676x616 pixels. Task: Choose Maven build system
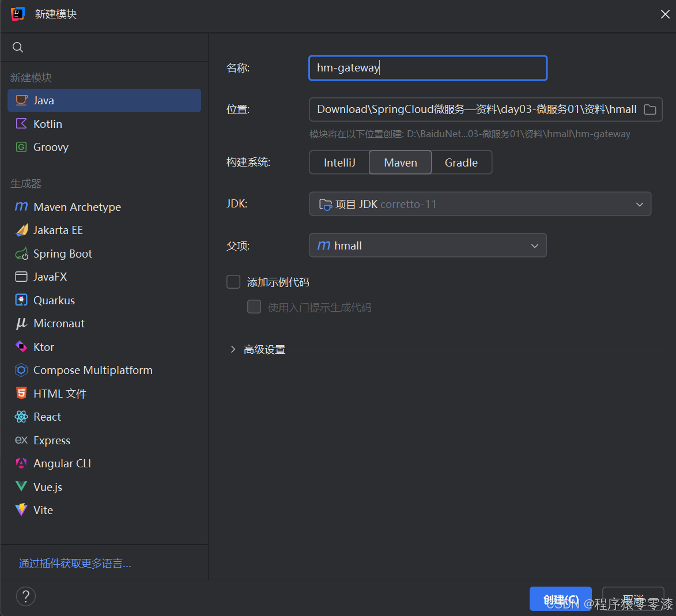401,162
